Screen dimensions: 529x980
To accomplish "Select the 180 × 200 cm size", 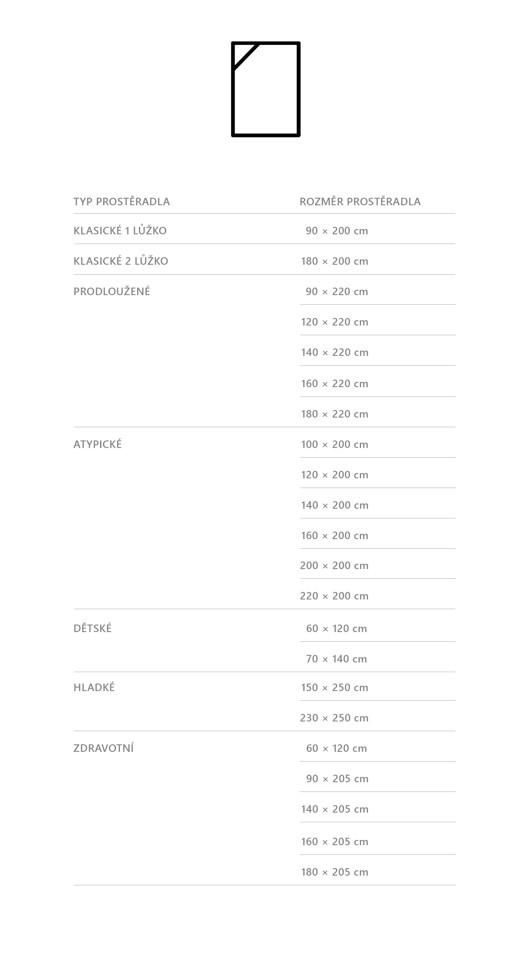I will [335, 261].
